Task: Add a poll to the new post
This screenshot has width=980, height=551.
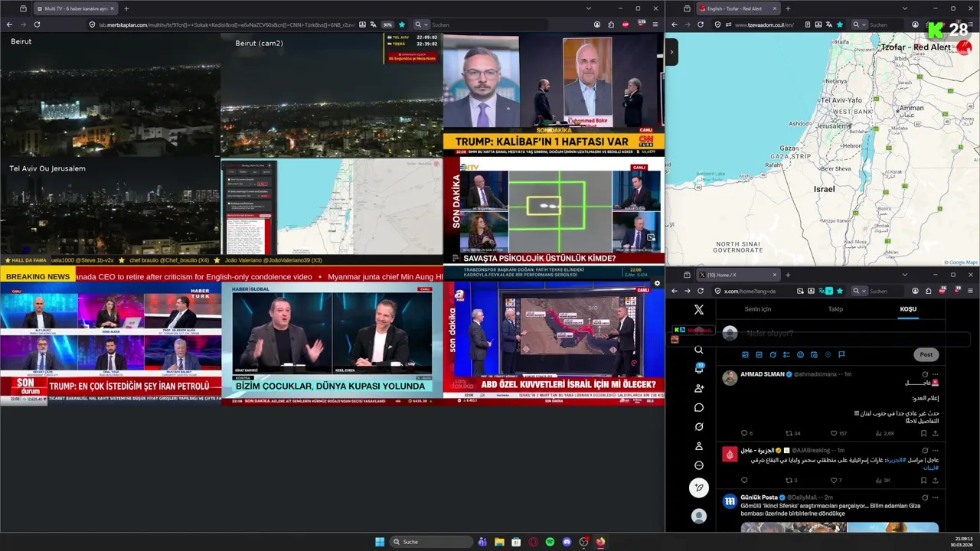Action: [786, 354]
